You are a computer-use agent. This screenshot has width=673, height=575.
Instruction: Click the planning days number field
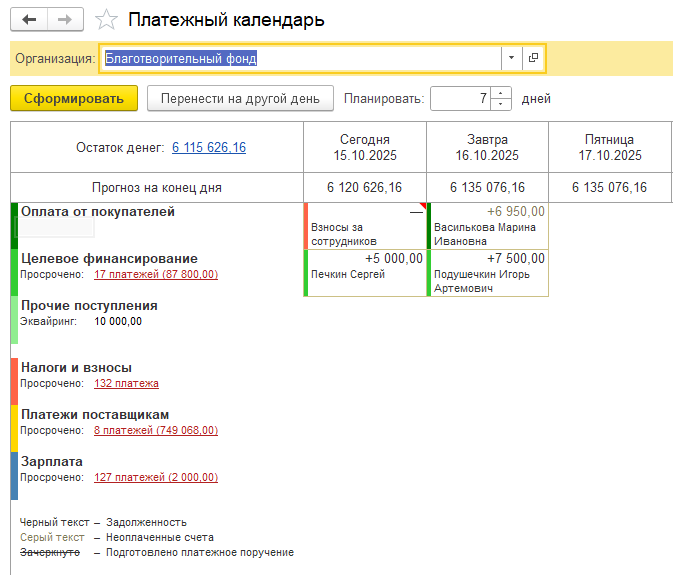pyautogui.click(x=460, y=98)
